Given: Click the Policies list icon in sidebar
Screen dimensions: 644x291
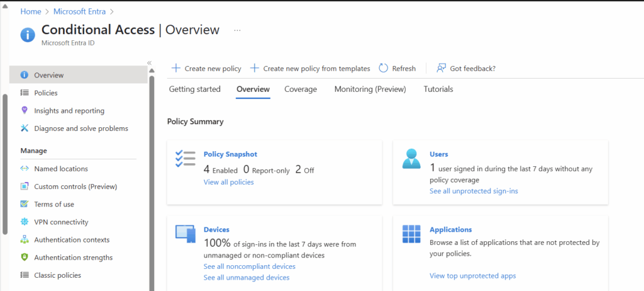Looking at the screenshot, I should click(x=25, y=93).
